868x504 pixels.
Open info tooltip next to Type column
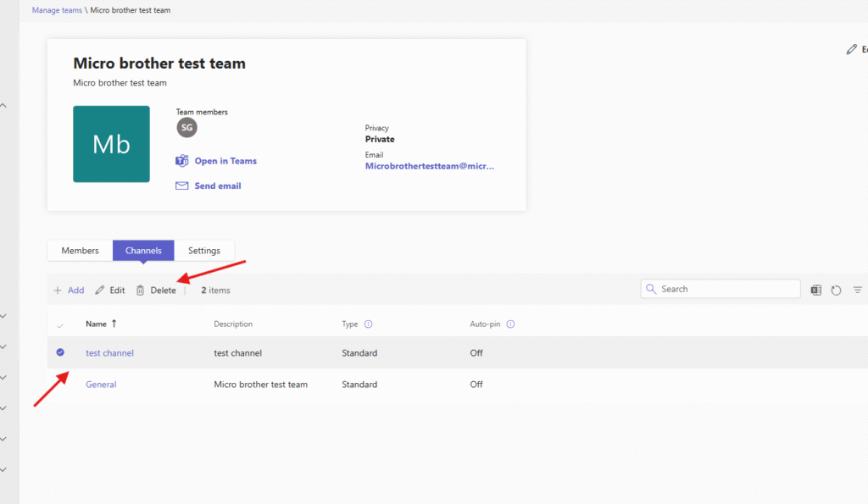pyautogui.click(x=369, y=324)
